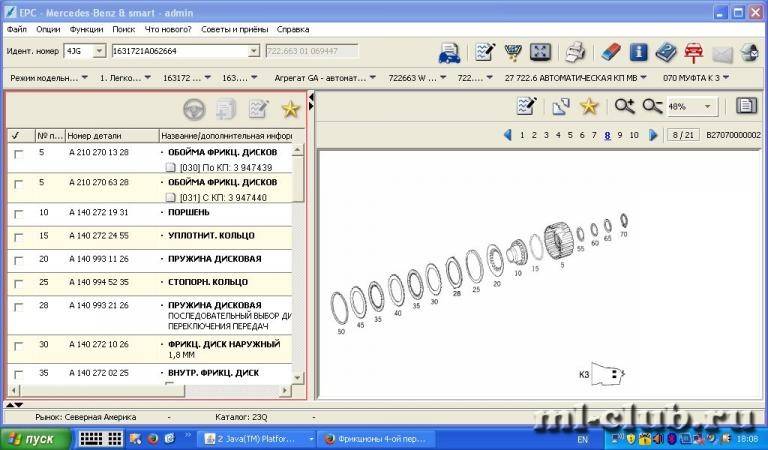Image resolution: width=768 pixels, height=450 pixels.
Task: Tick the ФРИКЦ. ДИСК НАРУЖНЫЙ checkbox
Action: [x=19, y=346]
